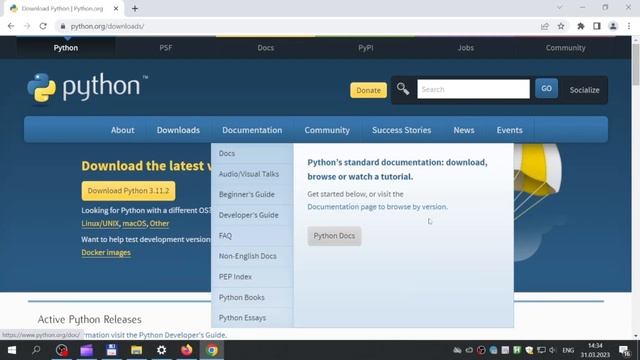640x360 pixels.
Task: Click the GO search button
Action: (x=546, y=89)
